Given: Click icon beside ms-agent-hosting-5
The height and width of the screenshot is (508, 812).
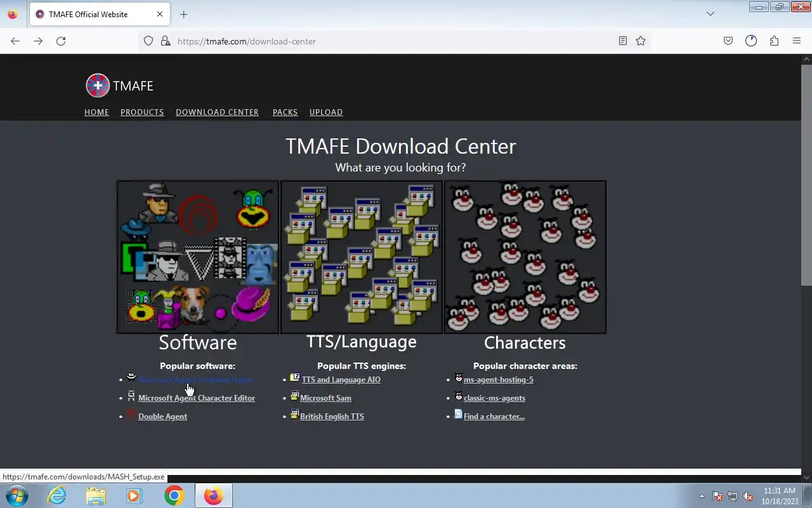Looking at the screenshot, I should pyautogui.click(x=459, y=377).
